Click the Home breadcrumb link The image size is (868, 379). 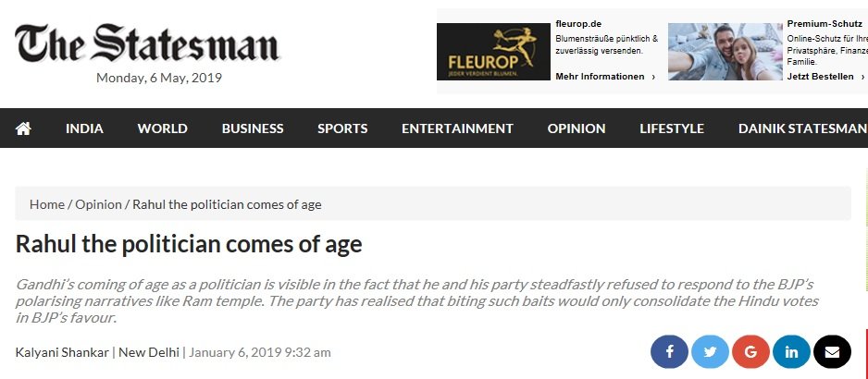[47, 204]
